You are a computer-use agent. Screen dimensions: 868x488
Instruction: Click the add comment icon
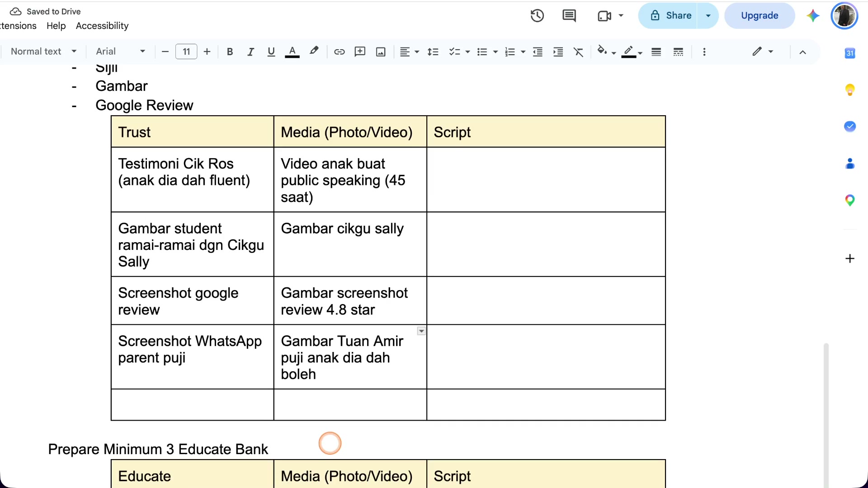click(360, 52)
